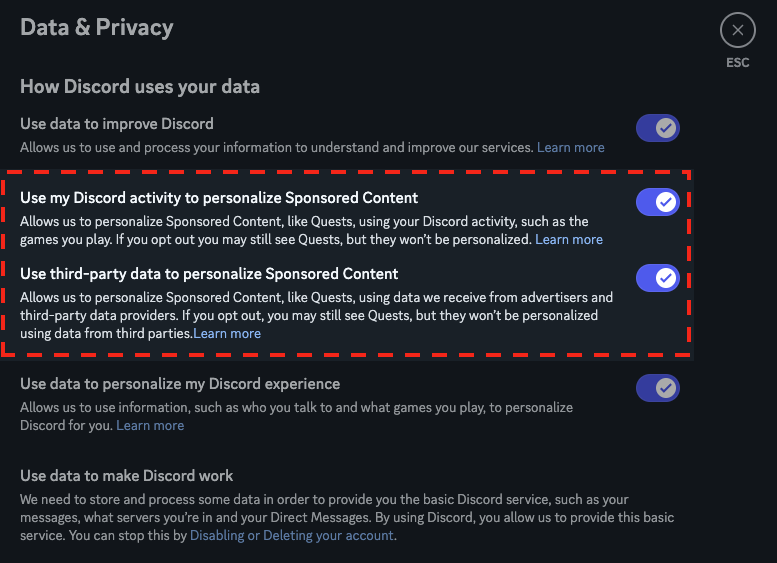Toggle 'Use data to personalize my Discord experience' switch
Image resolution: width=777 pixels, height=563 pixels.
click(658, 388)
